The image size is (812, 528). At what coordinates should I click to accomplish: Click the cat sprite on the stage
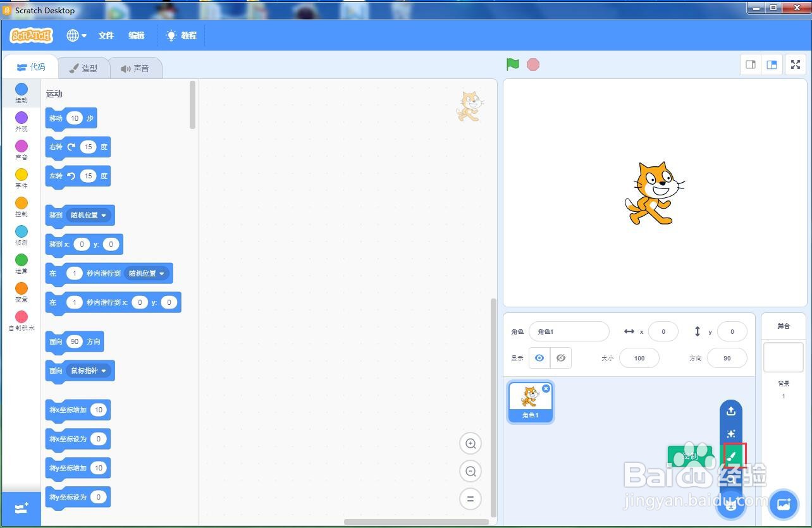(654, 193)
